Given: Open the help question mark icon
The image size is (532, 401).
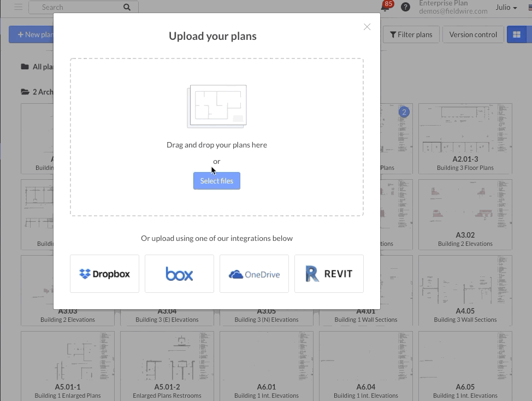Looking at the screenshot, I should [405, 7].
